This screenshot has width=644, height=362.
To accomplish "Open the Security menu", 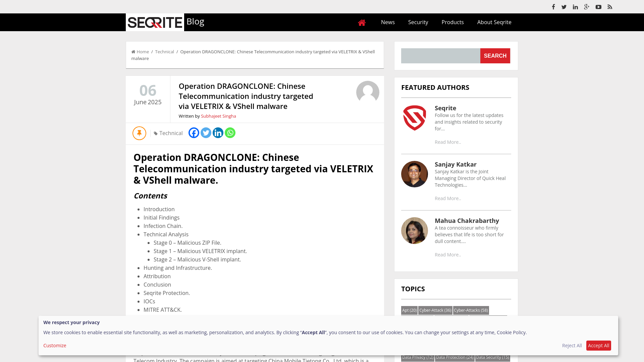I will tap(418, 22).
